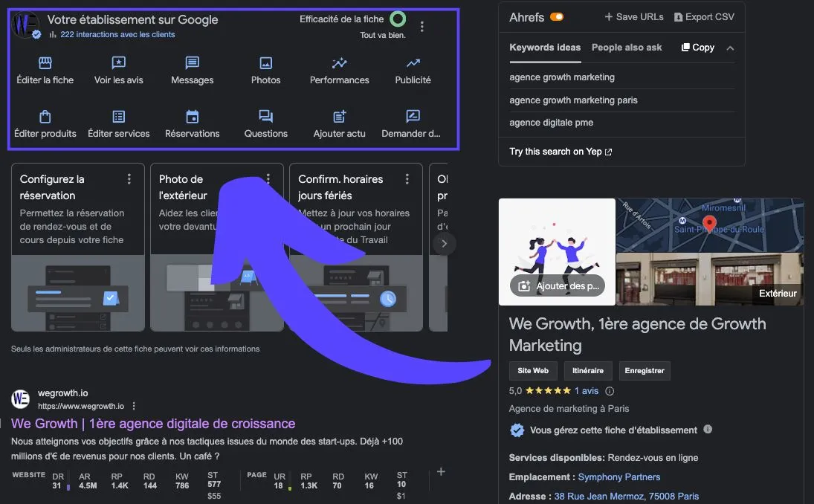
Task: Switch to Keywords ideas tab
Action: click(545, 48)
